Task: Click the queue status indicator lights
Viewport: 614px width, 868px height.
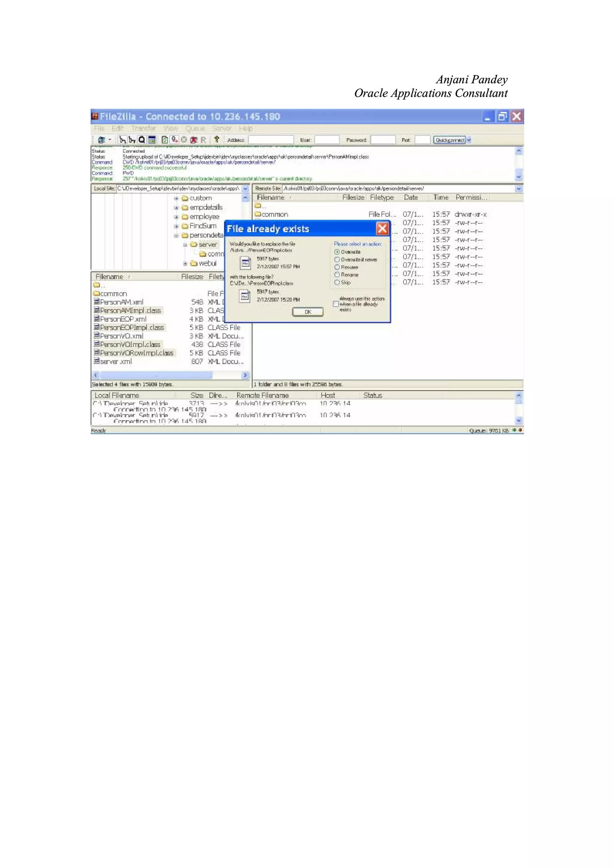Action: pyautogui.click(x=517, y=430)
